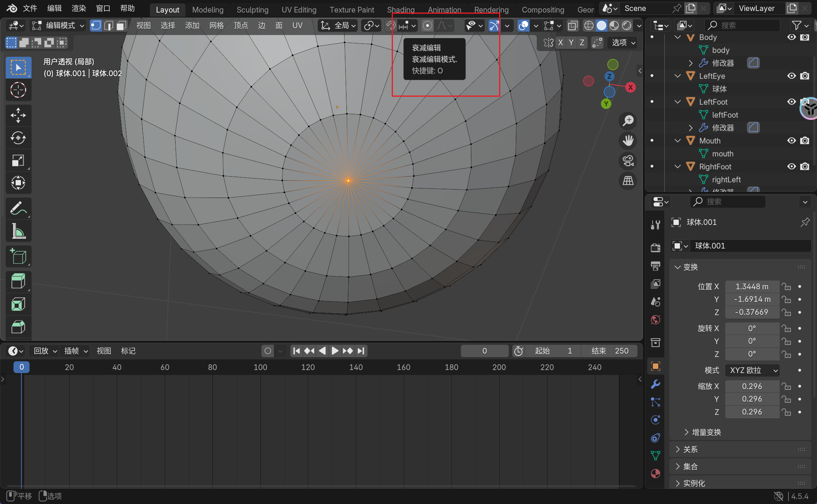Select the Move tool in toolbar
The width and height of the screenshot is (817, 504).
(x=18, y=115)
